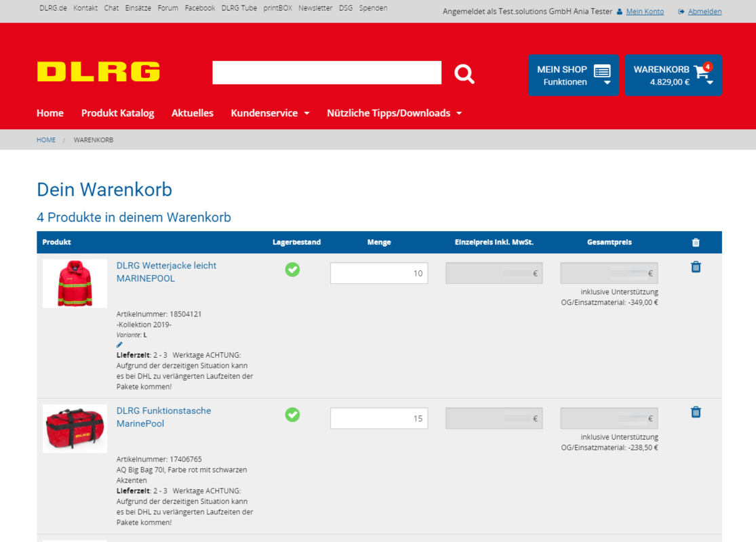The image size is (756, 542).
Task: Open the Kundenservice dropdown menu
Action: click(270, 113)
